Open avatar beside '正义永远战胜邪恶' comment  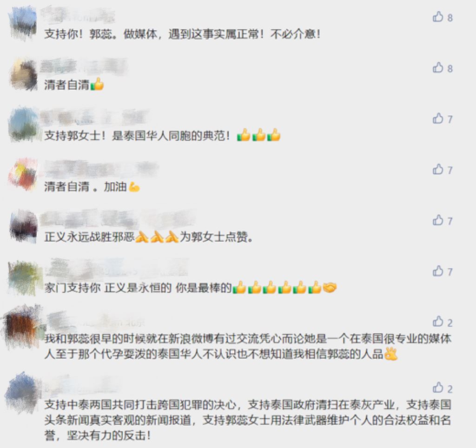[x=24, y=226]
